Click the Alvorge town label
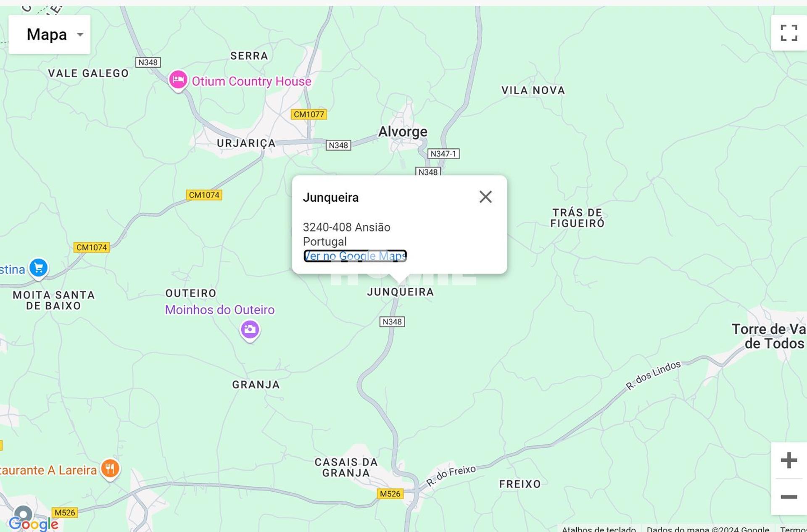Viewport: 807px width, 532px height. (x=403, y=132)
